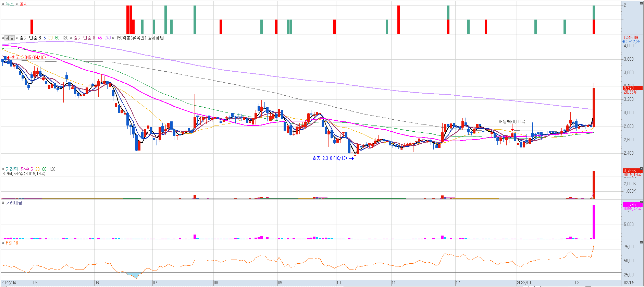
Task: Click the small square marker beside 뉴스
Action: [x=3, y=4]
